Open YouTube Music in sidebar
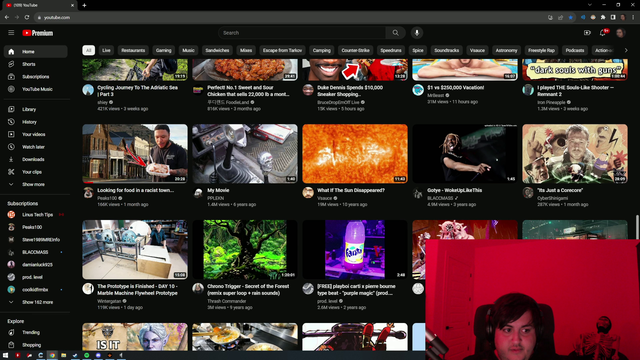 36,89
